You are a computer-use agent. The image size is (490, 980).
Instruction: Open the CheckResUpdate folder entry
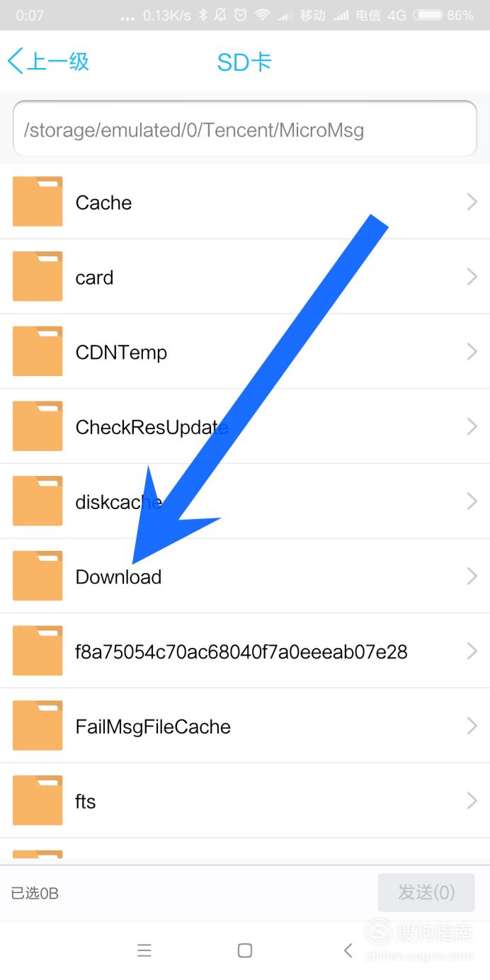pyautogui.click(x=245, y=426)
